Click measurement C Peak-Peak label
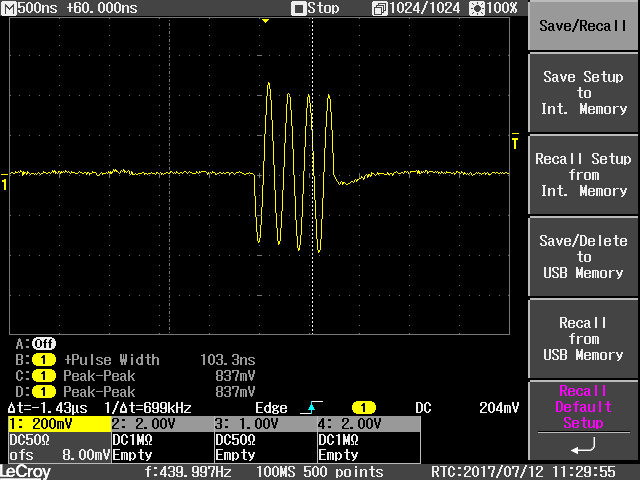Viewport: 640px width, 480px height. 99,376
